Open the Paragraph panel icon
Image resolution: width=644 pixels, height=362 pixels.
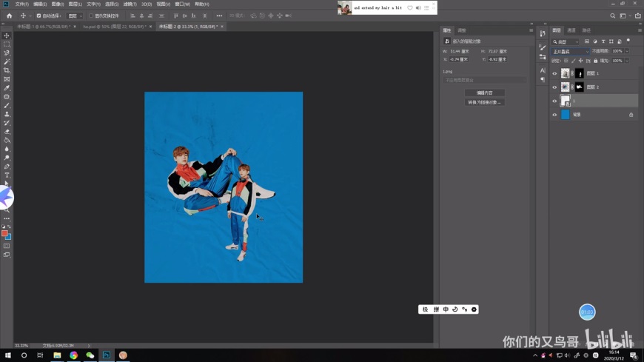click(543, 79)
